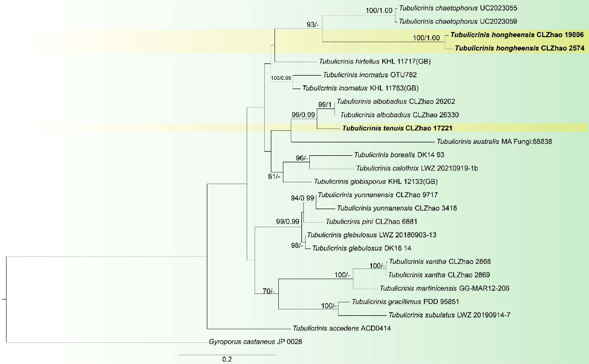The width and height of the screenshot is (589, 364).
Task: Click the Tubulicrinis hongheensis CLZhao 2574 label
Action: click(519, 48)
